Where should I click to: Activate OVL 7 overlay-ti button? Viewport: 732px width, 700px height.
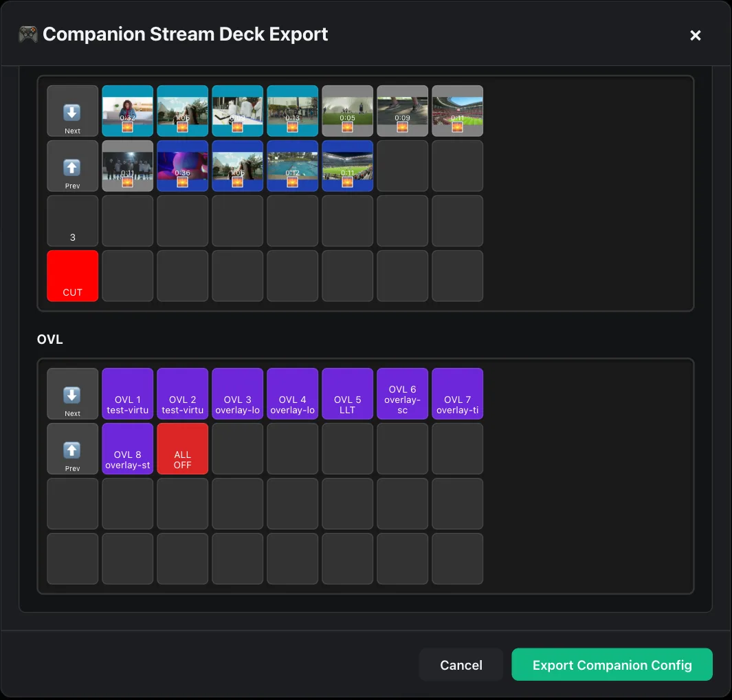pyautogui.click(x=458, y=393)
